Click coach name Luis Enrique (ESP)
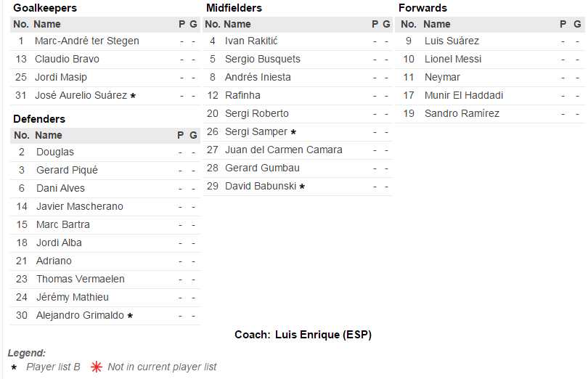Screen dimensions: 588x379 pyautogui.click(x=323, y=335)
